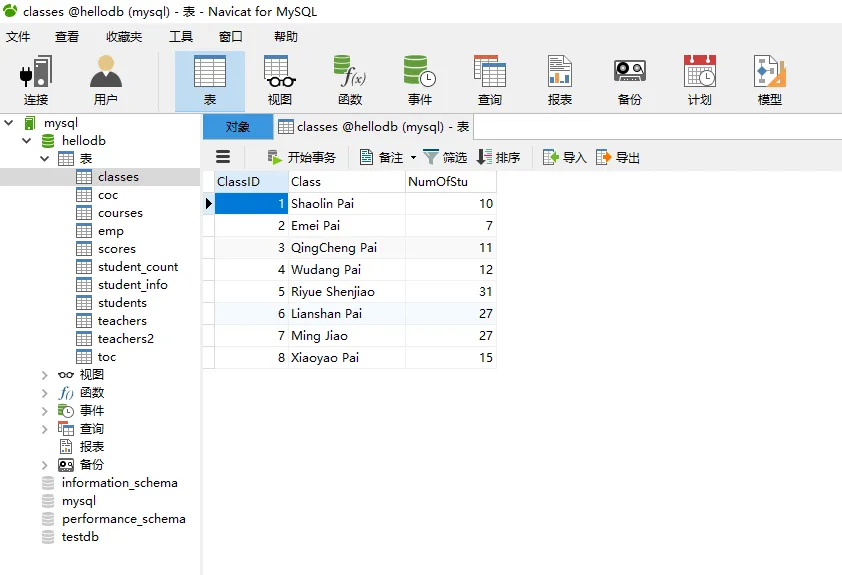842x575 pixels.
Task: Select the Reports (报表) tree node
Action: pyautogui.click(x=91, y=447)
